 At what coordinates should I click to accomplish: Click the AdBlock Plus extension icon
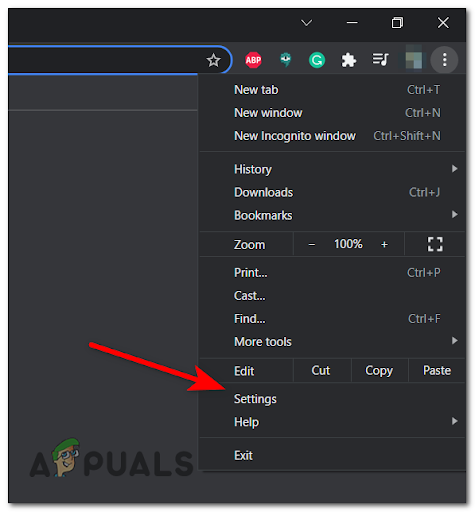coord(253,60)
